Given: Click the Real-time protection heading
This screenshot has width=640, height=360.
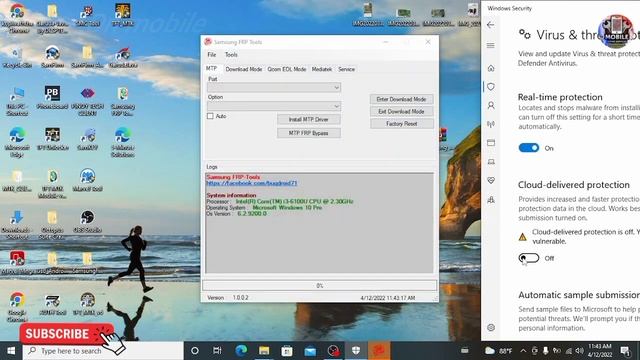Looking at the screenshot, I should pos(560,97).
